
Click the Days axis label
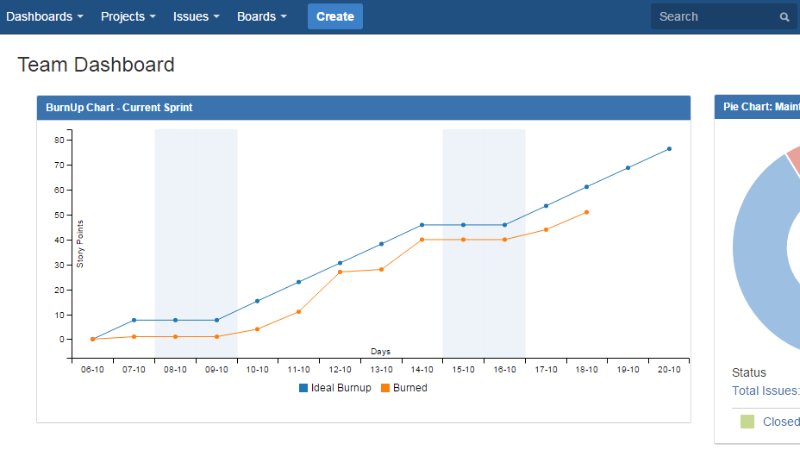[380, 352]
